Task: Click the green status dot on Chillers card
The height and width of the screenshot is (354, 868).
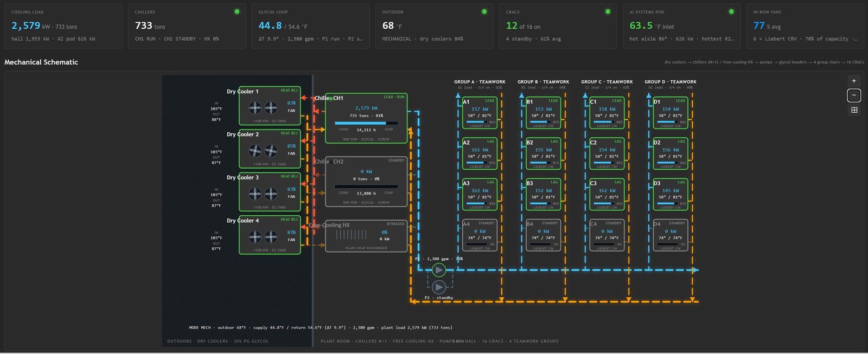Action: click(x=237, y=11)
